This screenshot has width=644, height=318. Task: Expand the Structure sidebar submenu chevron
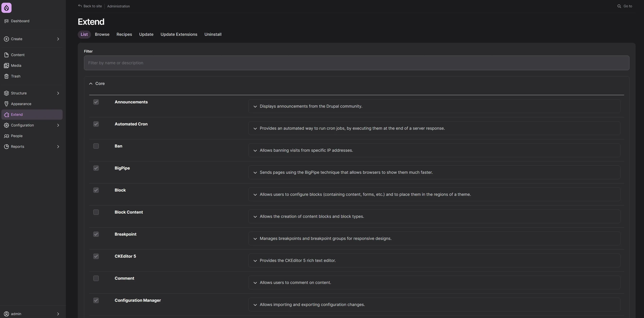(x=58, y=93)
